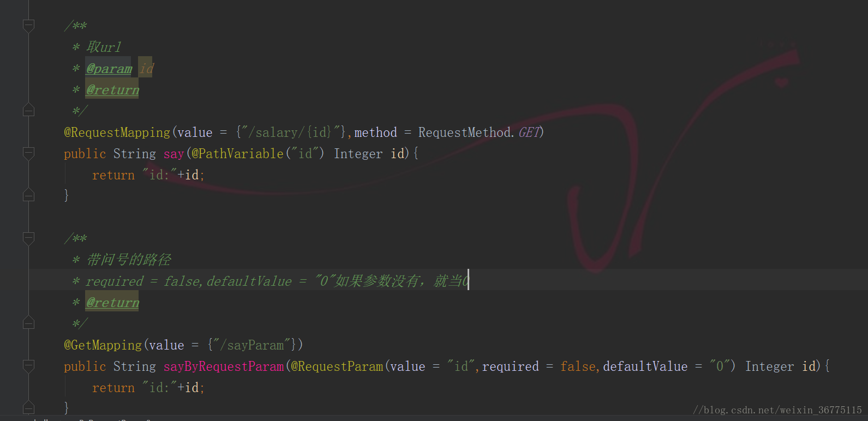Click the fold marker ending the 带问号的路径 comment

[x=29, y=323]
